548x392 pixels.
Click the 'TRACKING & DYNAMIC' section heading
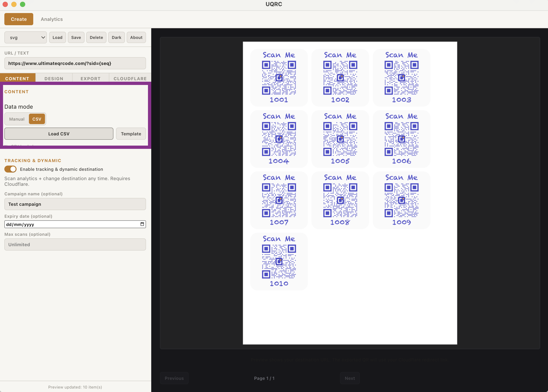(33, 161)
